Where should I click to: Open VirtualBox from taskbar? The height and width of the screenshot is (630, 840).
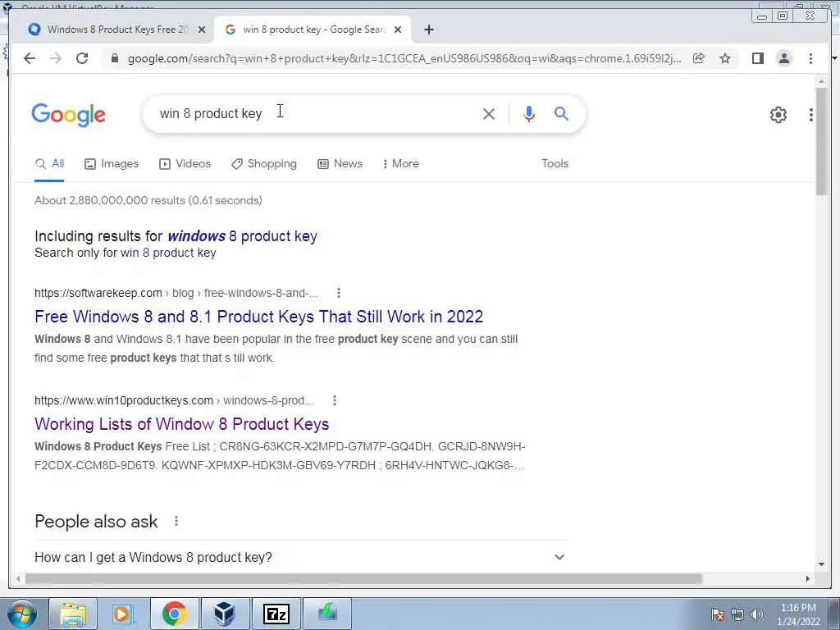tap(225, 614)
